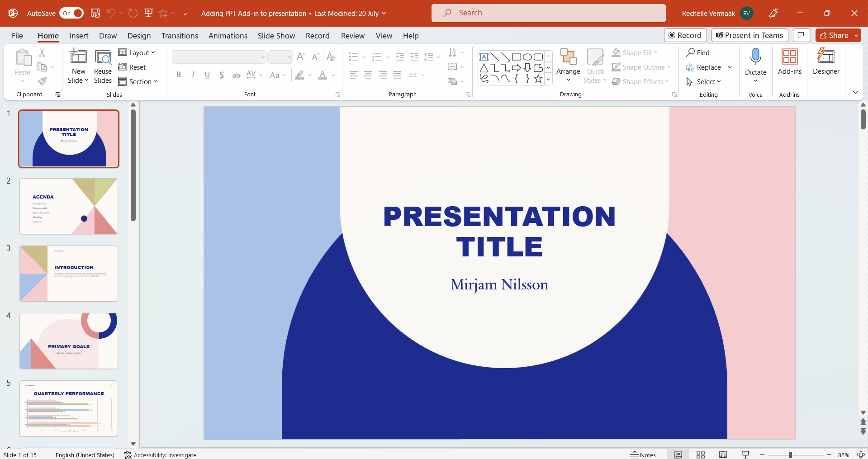Expand the Layout dropdown
Image resolution: width=868 pixels, height=459 pixels.
(137, 53)
